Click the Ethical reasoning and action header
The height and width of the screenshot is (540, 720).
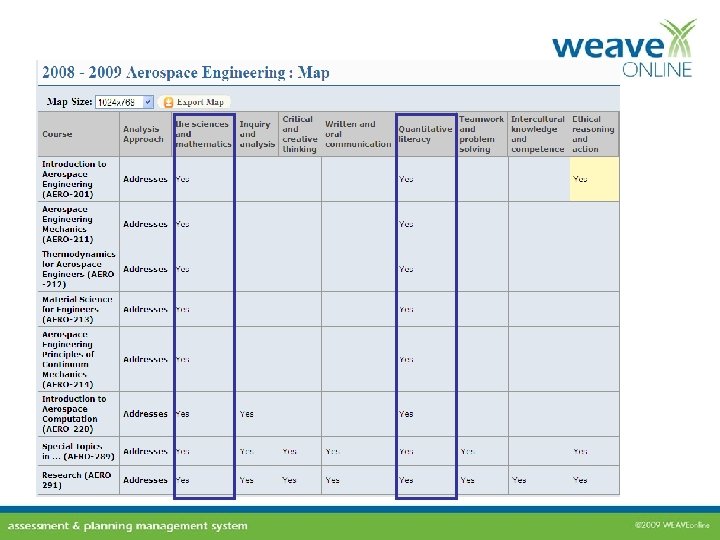(x=594, y=134)
